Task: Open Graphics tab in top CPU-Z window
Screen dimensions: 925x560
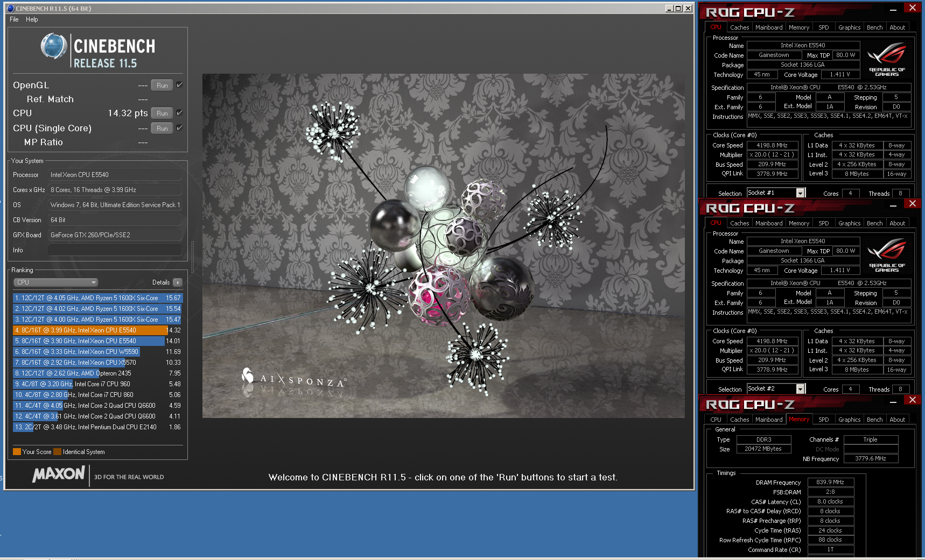Action: pyautogui.click(x=849, y=27)
